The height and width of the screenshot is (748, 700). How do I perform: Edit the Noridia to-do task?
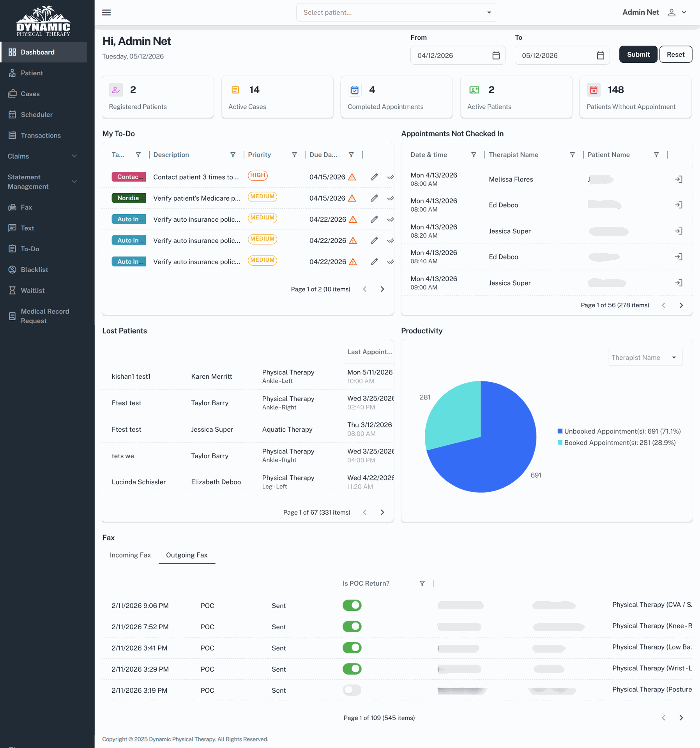(x=374, y=198)
